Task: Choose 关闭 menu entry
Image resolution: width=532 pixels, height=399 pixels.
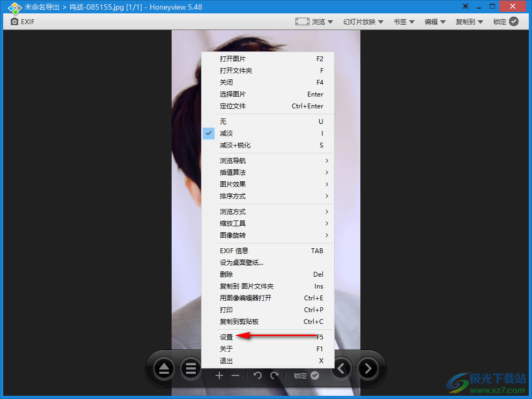Action: (x=268, y=83)
